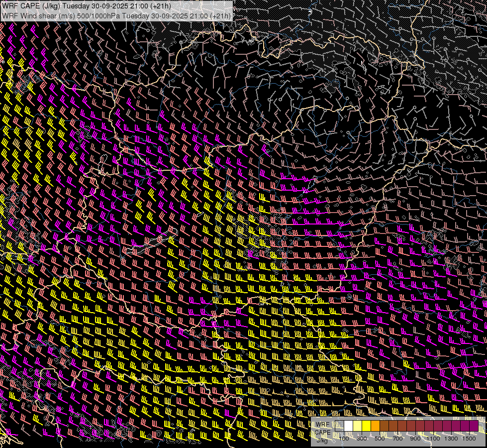Viewport: 487px width, 448px height.
Task: Select the 900 label in the legend
Action: pos(415,438)
